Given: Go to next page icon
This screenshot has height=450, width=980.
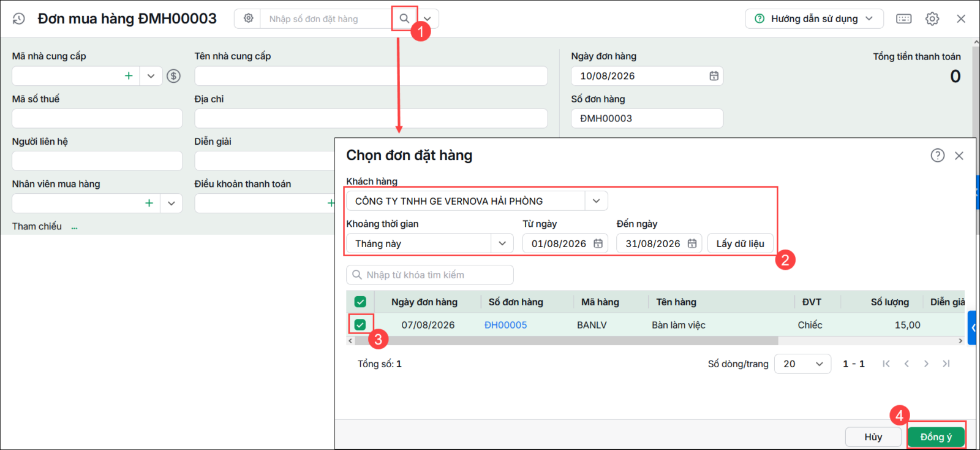Looking at the screenshot, I should point(926,364).
